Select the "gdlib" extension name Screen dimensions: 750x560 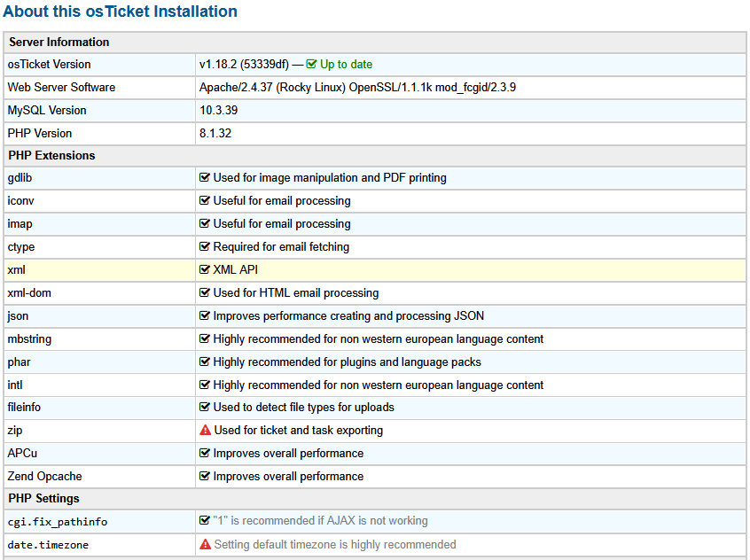pos(20,178)
